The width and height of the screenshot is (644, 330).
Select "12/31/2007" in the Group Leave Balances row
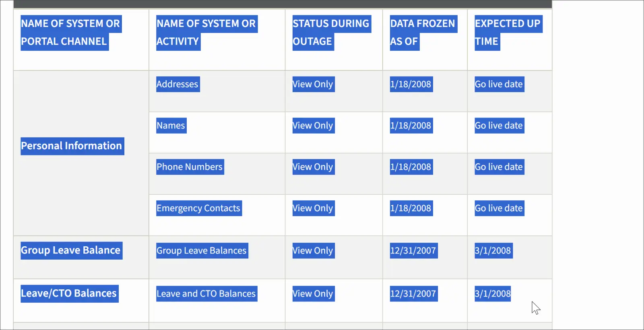click(413, 251)
